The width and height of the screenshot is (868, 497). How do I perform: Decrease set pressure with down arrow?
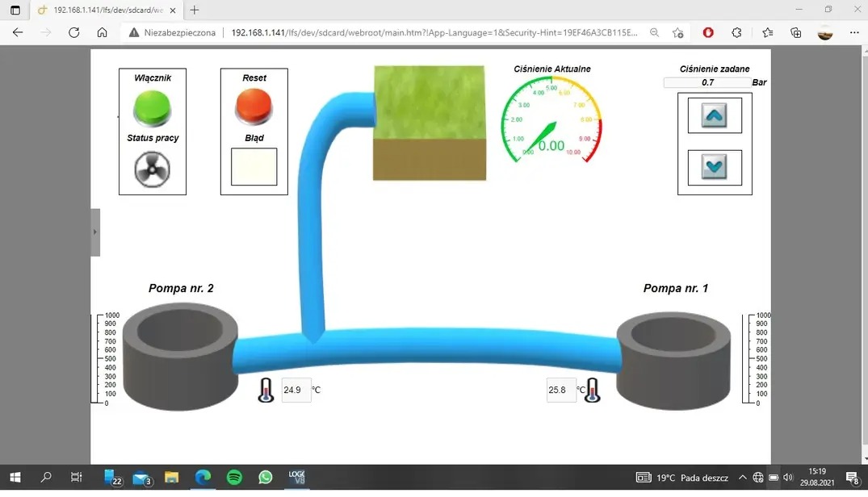point(714,167)
